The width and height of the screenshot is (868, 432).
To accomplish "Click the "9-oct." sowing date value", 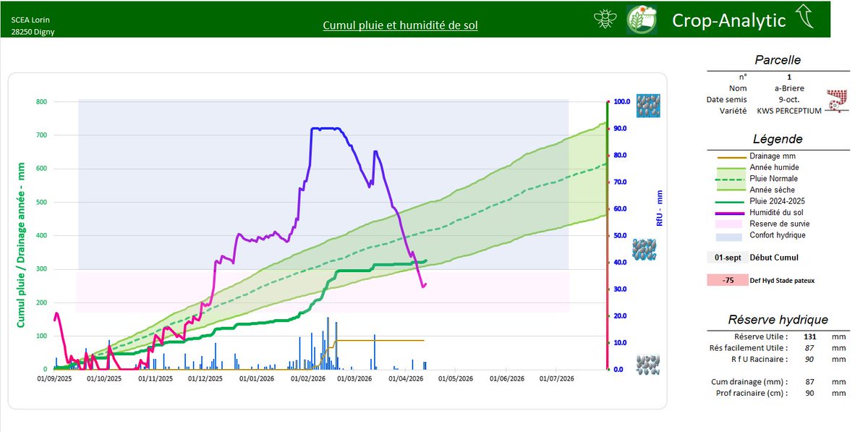I will 788,99.
